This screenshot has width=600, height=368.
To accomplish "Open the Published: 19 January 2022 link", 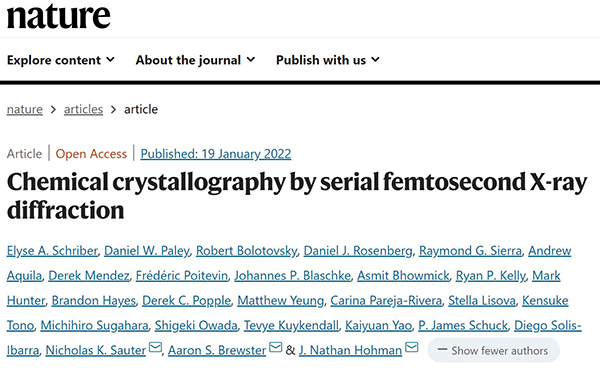I will (216, 154).
